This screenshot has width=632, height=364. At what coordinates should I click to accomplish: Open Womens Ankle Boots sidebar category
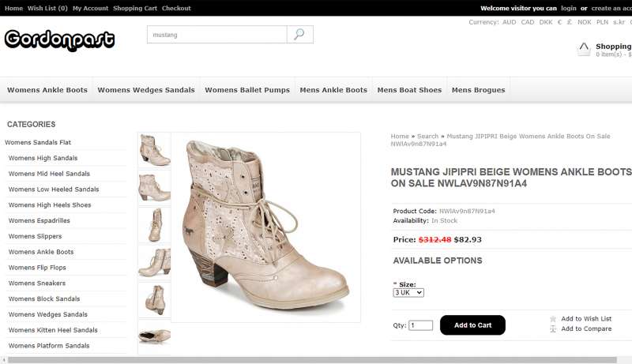(x=41, y=252)
